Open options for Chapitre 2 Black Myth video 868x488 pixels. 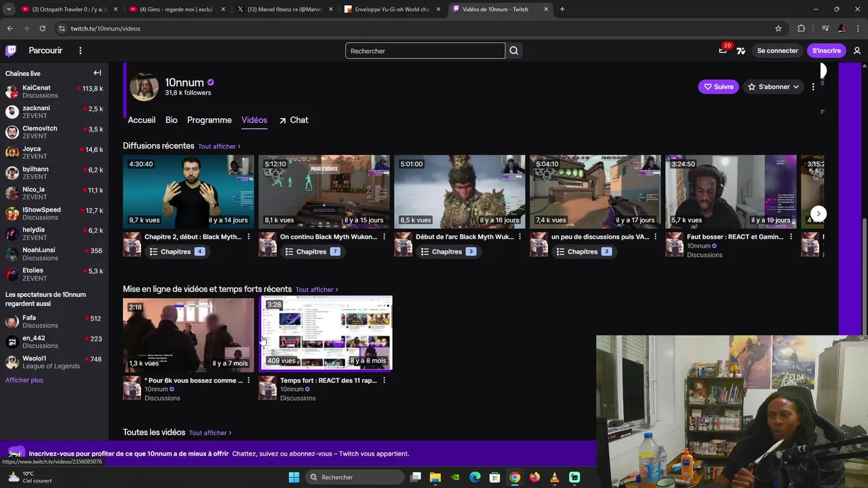(x=249, y=237)
